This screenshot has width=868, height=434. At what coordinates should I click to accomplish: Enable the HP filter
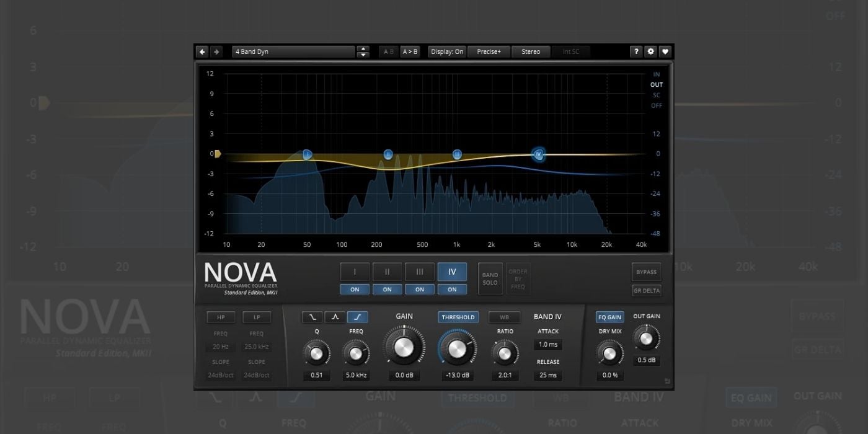click(x=221, y=317)
